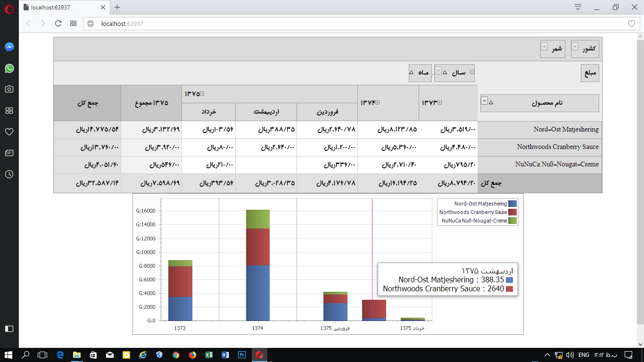Open WhatsApp from the Opera sidebar
The image size is (644, 362).
9,68
